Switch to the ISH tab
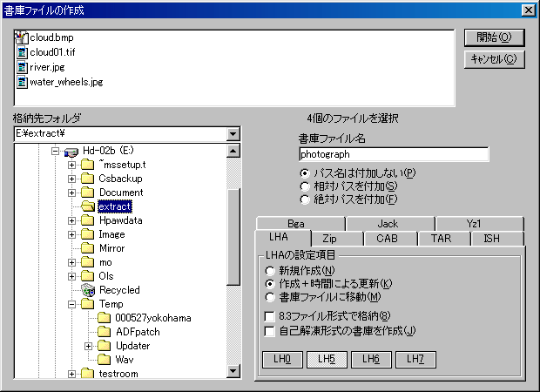The height and width of the screenshot is (392, 540). (x=497, y=239)
